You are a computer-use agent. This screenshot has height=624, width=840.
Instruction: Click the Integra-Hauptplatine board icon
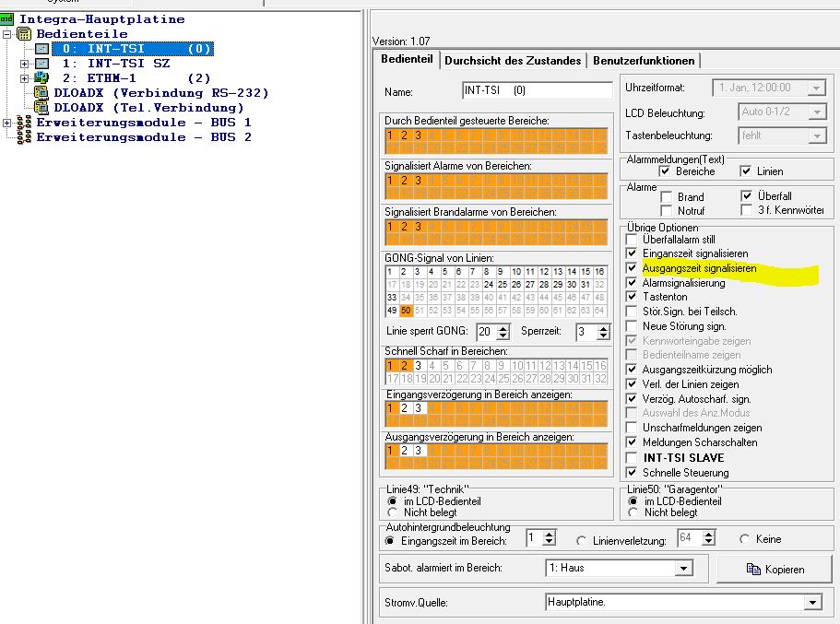8,18
